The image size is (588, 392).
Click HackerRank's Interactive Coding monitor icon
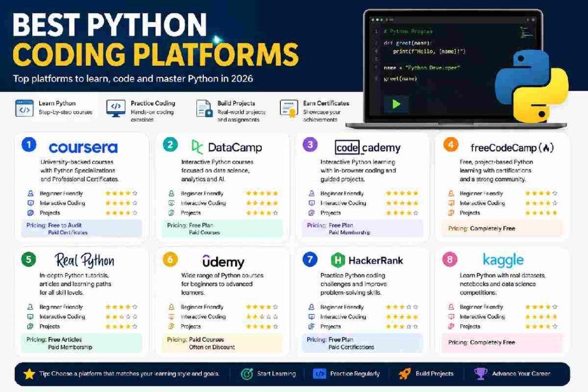tap(311, 317)
